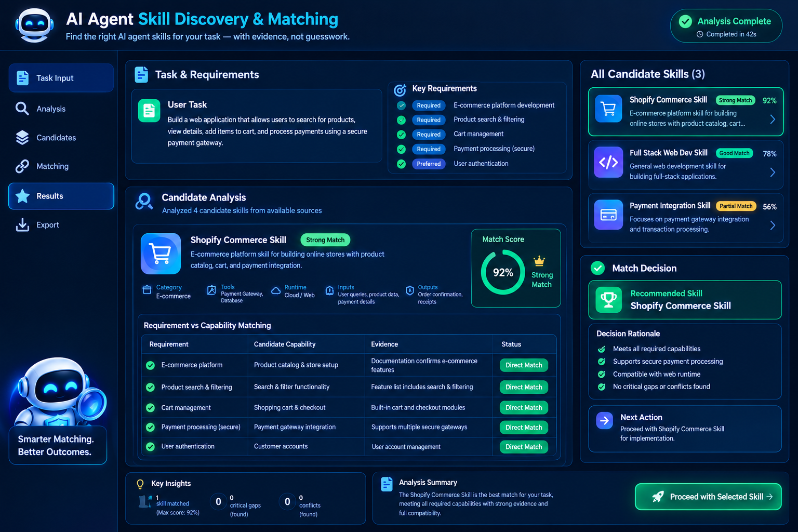Click Direct Match badge for Cart management
The image size is (798, 532).
pos(524,408)
